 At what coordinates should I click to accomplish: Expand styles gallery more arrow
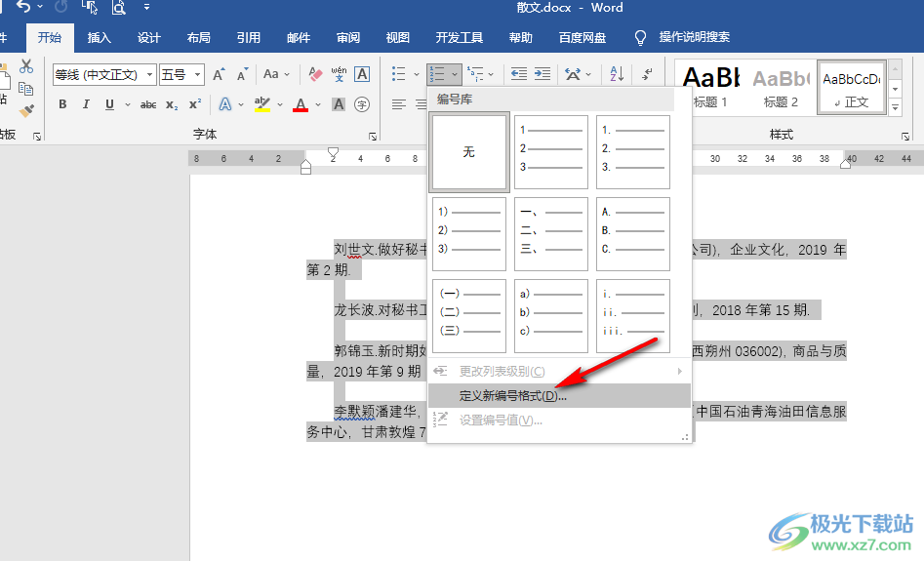(895, 107)
